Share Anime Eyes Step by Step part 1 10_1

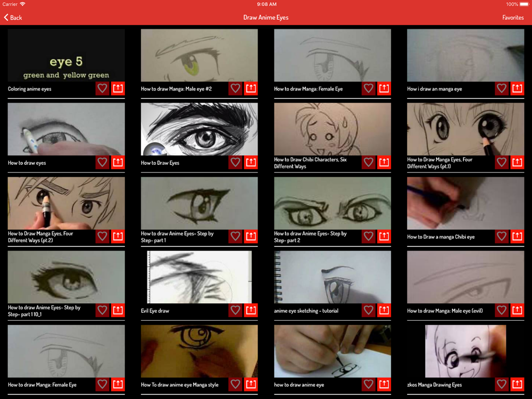(118, 311)
